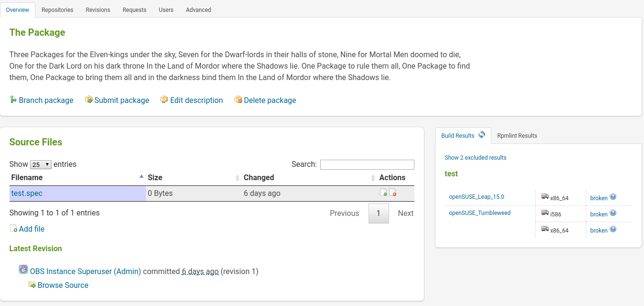644x306 pixels.
Task: Switch to the Repositories tab
Action: coord(57,10)
